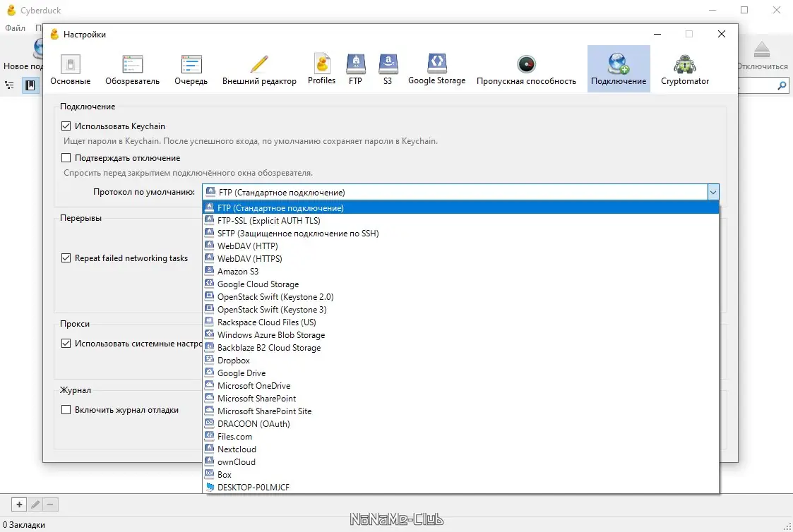Select OpenStack Swift (Keystone 3)
This screenshot has height=532, width=793.
[460, 309]
